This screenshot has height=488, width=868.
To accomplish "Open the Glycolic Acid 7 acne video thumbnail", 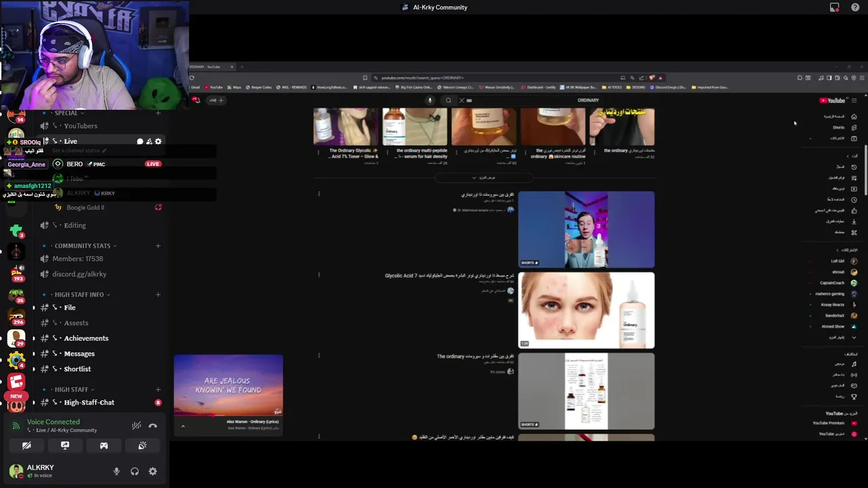I will 587,310.
